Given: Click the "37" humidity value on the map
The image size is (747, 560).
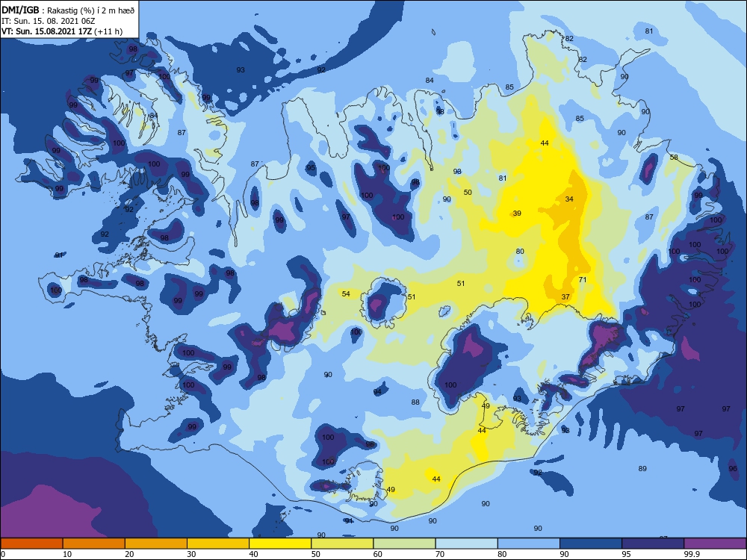Looking at the screenshot, I should tap(565, 296).
